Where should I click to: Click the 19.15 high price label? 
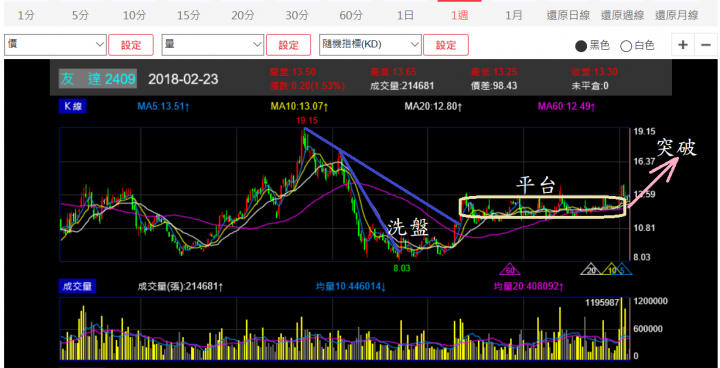tap(307, 121)
